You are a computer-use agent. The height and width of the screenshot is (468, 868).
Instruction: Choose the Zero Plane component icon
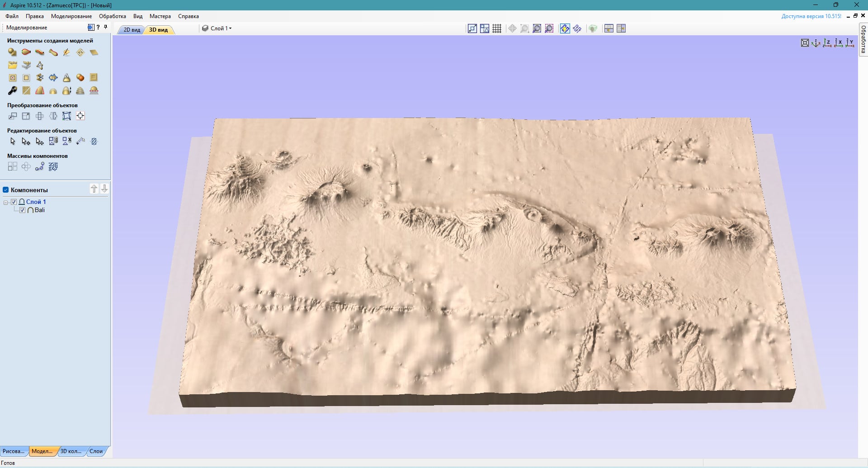coord(94,52)
